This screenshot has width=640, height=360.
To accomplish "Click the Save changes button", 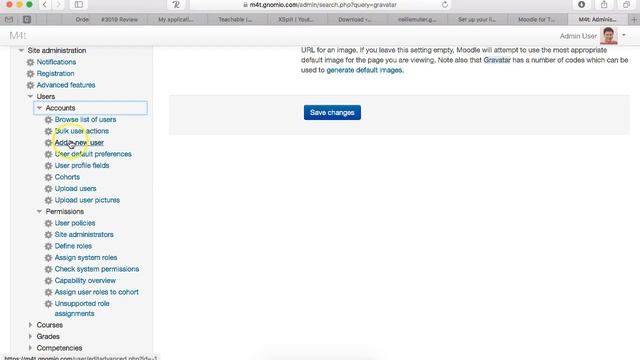I will tap(332, 112).
